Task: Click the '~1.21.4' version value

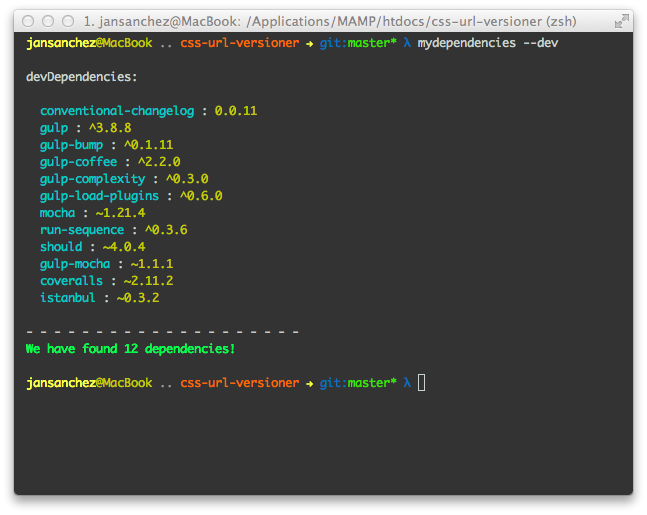Action: coord(120,213)
